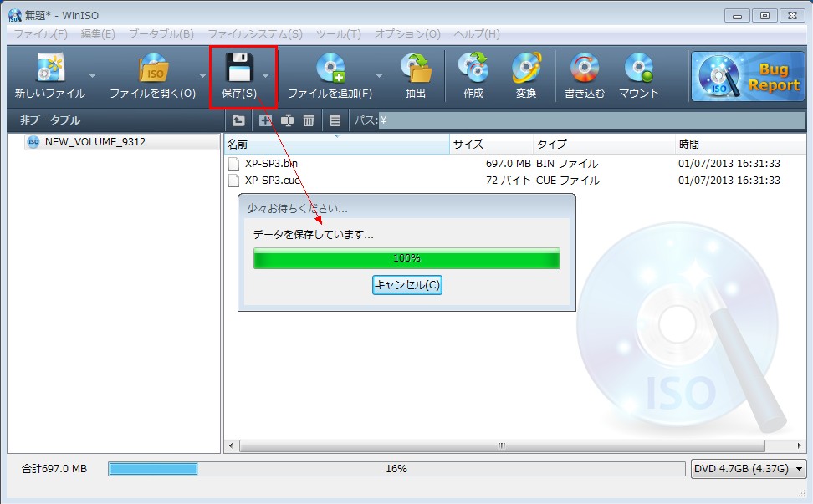Click the 非ブータブル label

pos(50,120)
